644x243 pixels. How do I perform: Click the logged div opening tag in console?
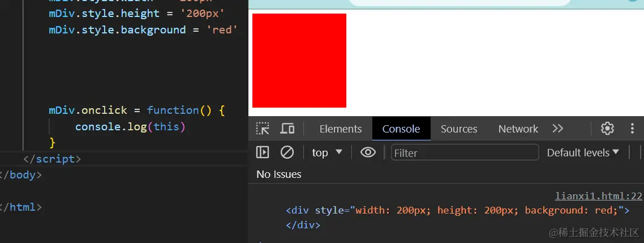[458, 211]
